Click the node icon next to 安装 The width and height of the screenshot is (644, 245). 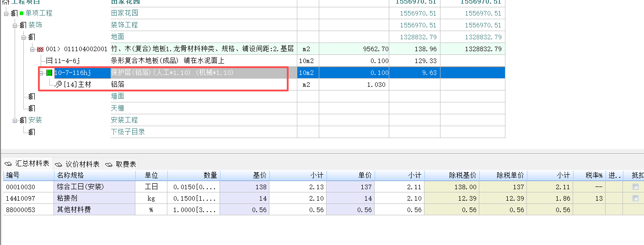pyautogui.click(x=23, y=120)
